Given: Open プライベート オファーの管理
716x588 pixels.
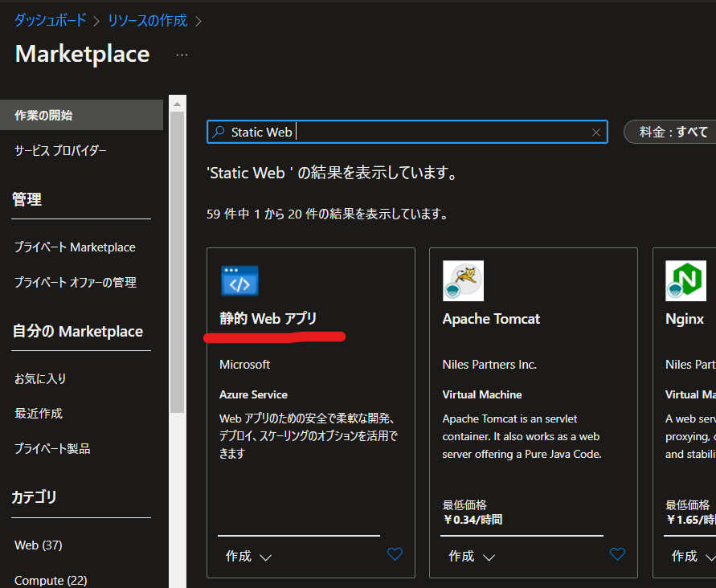Looking at the screenshot, I should point(76,282).
